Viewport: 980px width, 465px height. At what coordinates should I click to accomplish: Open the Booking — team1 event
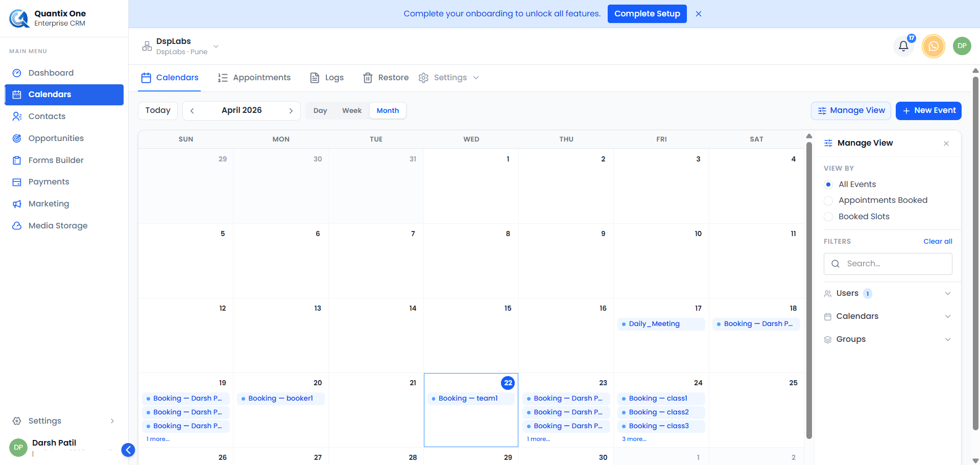[x=471, y=399]
